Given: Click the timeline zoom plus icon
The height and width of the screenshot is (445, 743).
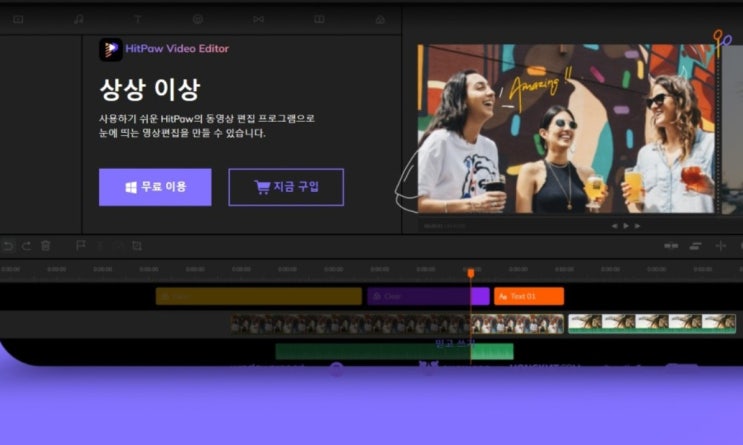Looking at the screenshot, I should click(720, 245).
